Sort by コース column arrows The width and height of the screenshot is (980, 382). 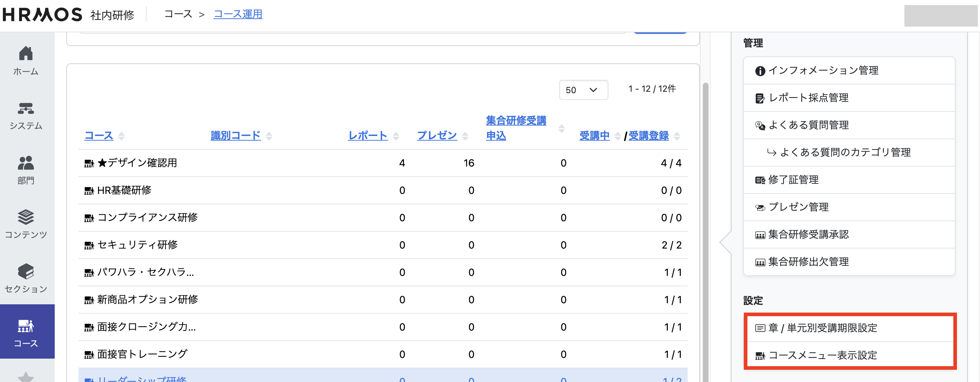(121, 136)
